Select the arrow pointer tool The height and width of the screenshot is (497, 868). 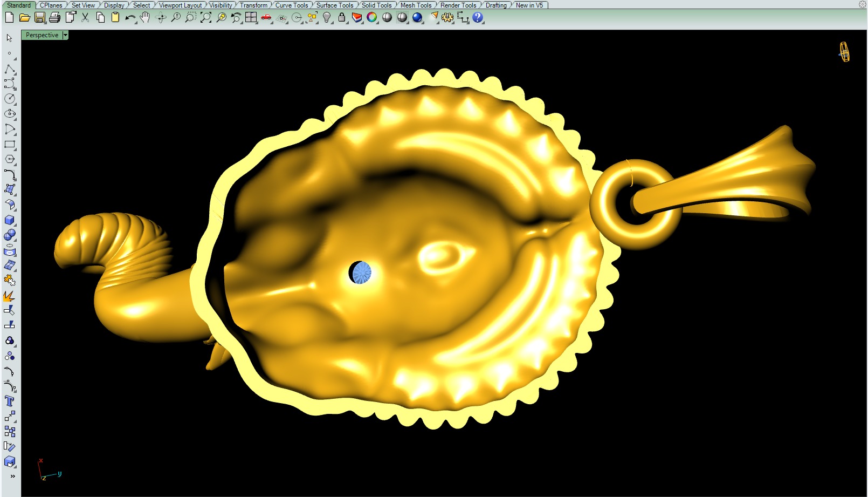[10, 38]
